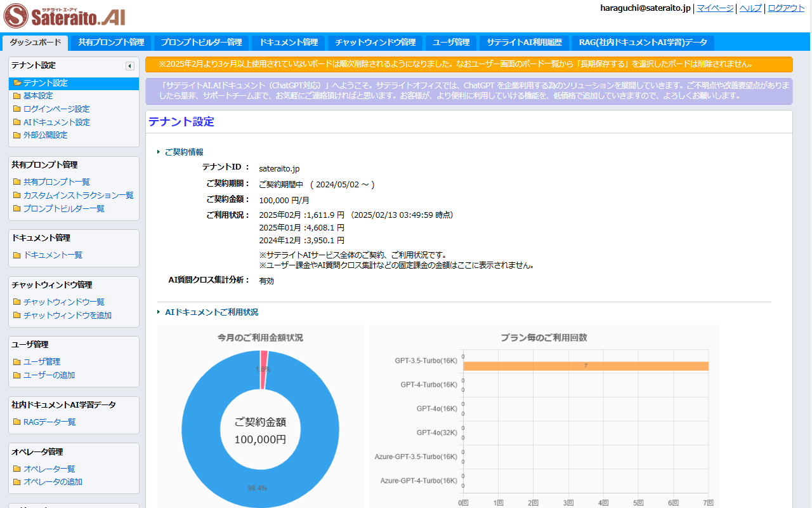
Task: Click the folder icon beside RAGデータ一覧
Action: 16,422
